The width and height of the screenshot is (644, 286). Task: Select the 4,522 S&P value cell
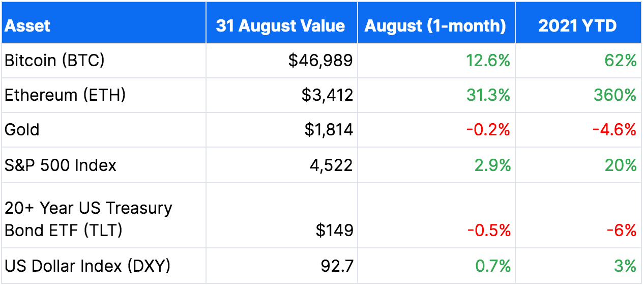282,165
